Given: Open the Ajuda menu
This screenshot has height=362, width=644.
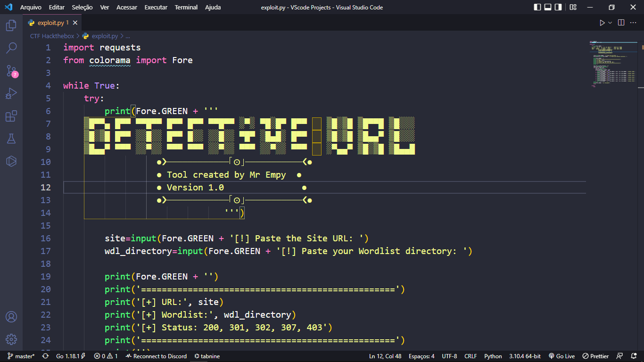Looking at the screenshot, I should click(213, 7).
